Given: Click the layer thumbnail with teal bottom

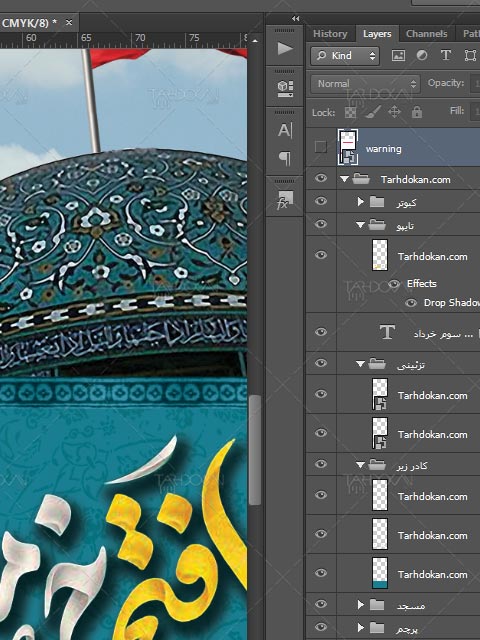Looking at the screenshot, I should [380, 573].
